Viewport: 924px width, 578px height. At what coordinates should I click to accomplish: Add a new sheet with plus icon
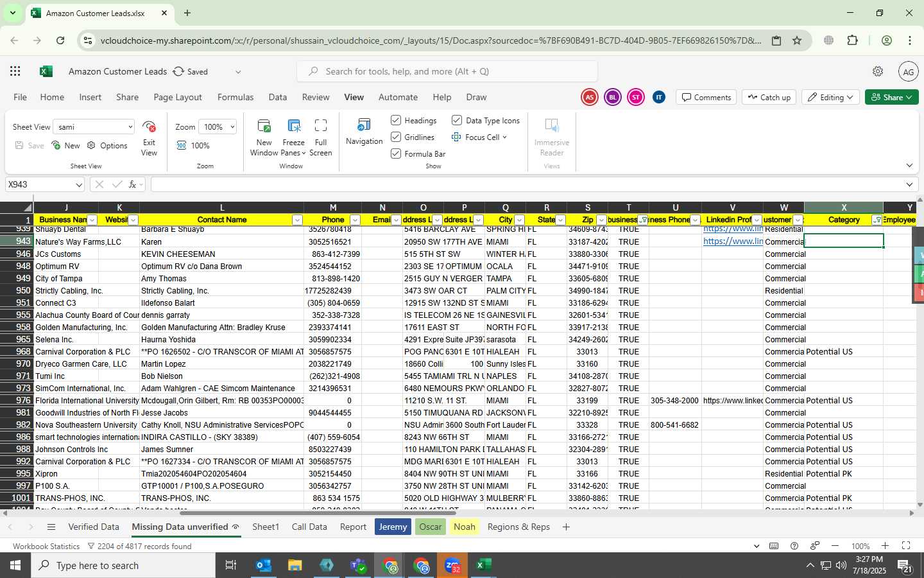(x=566, y=527)
